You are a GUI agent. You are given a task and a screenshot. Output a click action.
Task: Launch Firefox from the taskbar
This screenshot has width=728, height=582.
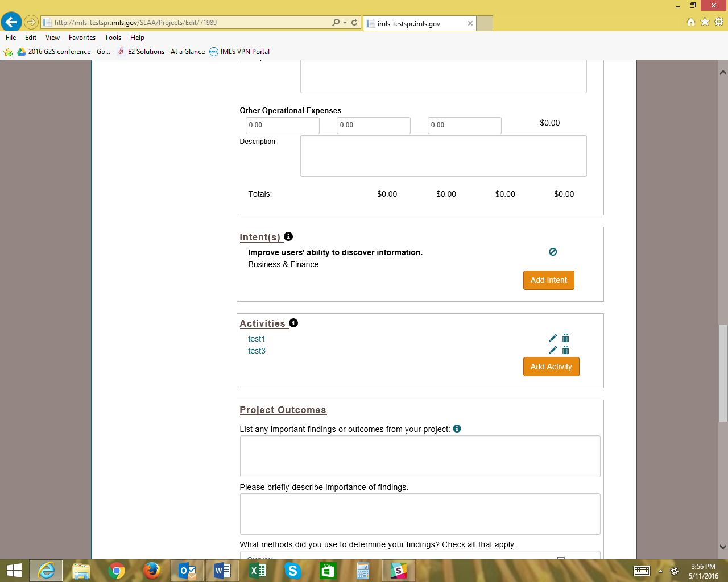(x=152, y=571)
